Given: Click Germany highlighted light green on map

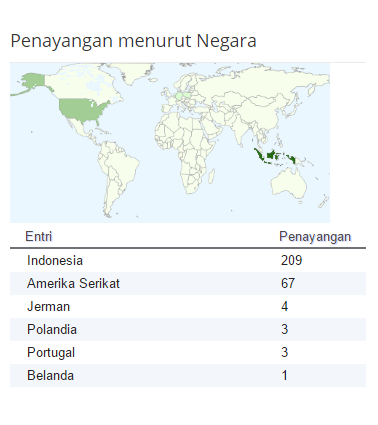Looking at the screenshot, I should click(x=179, y=96).
